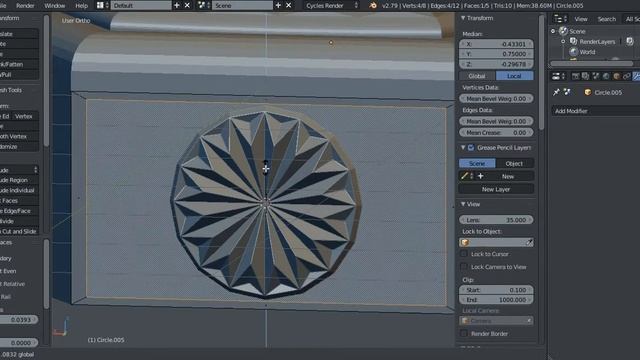This screenshot has width=640, height=360.
Task: Click the Vertex slide button in tool shelf
Action: 24,116
